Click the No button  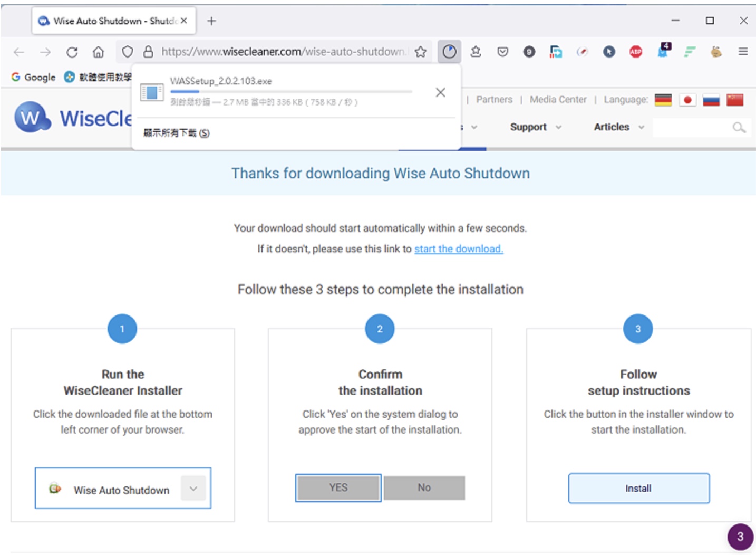(x=424, y=488)
